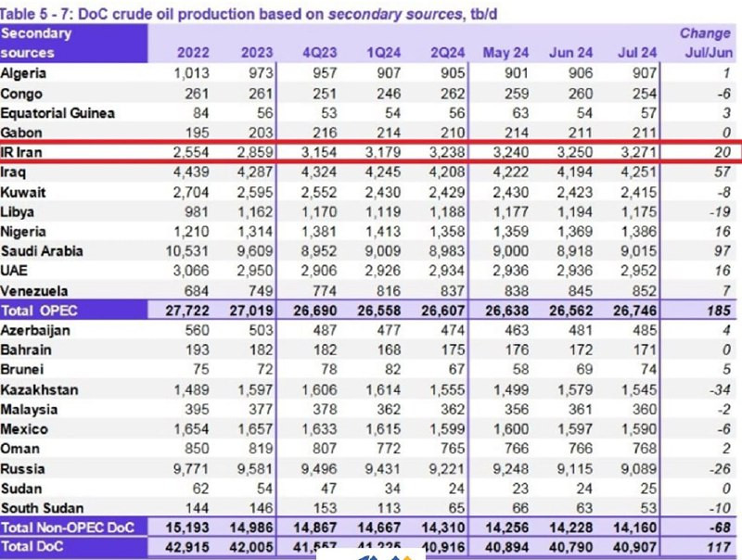Viewport: 742px width, 560px height.
Task: Select Saudi Arabia's change value 97
Action: point(723,250)
